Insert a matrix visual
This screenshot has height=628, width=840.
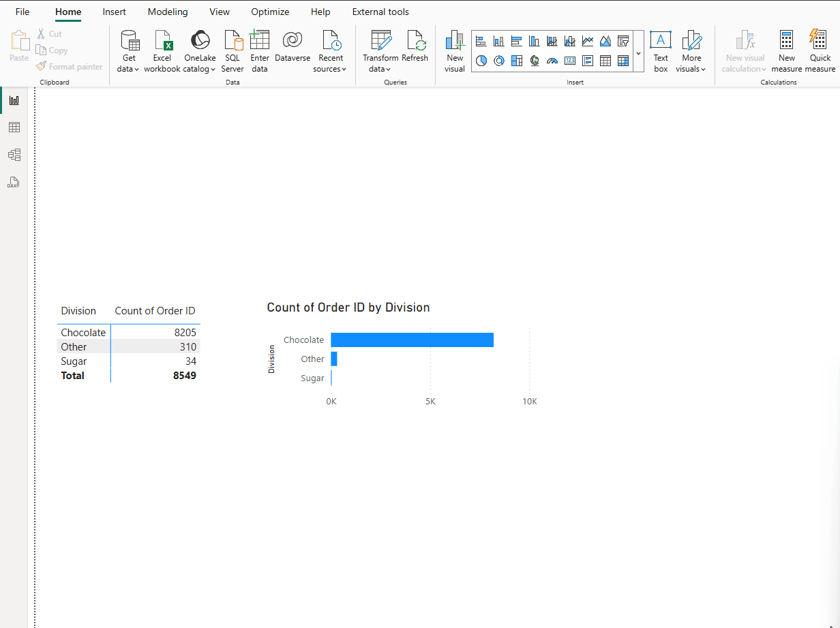[x=623, y=61]
